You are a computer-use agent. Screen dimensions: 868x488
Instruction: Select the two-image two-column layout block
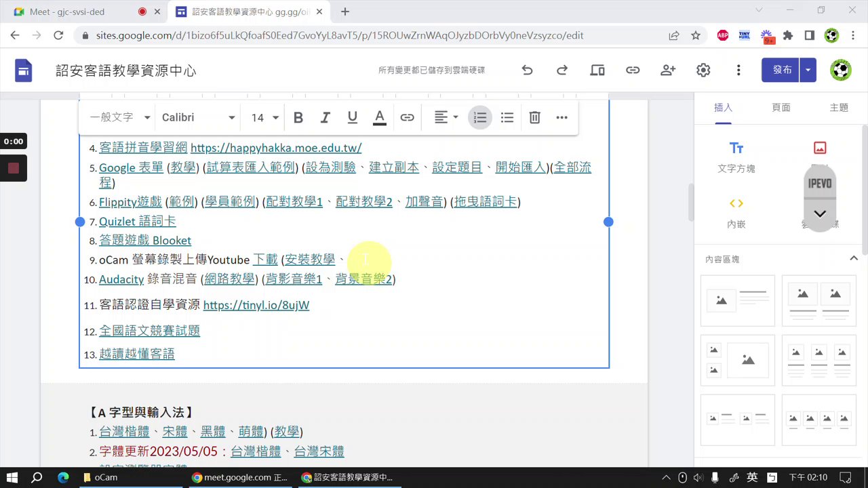click(819, 302)
